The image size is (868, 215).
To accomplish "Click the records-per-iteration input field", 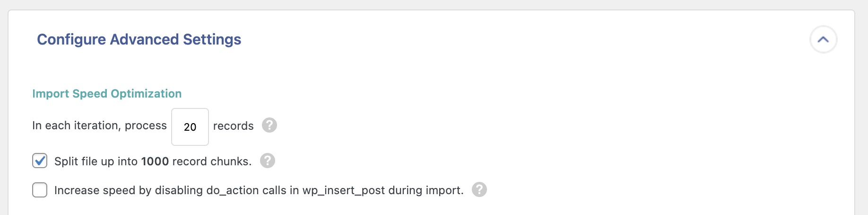I will (190, 127).
